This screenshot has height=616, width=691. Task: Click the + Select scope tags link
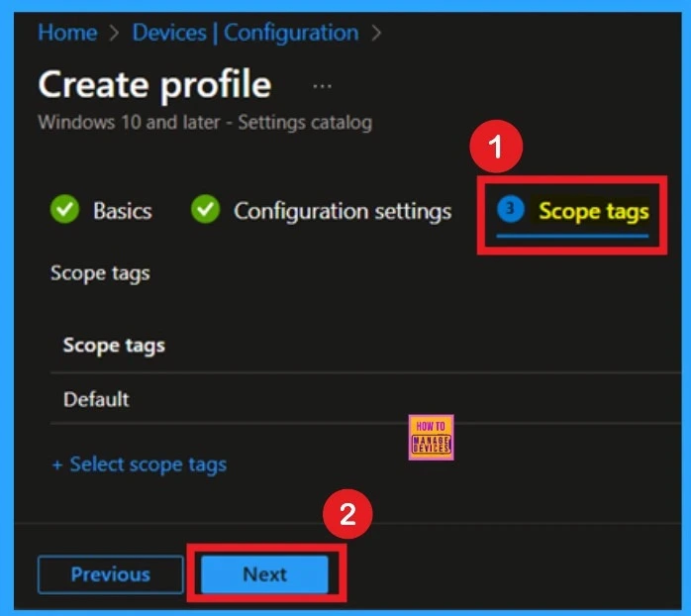(139, 464)
